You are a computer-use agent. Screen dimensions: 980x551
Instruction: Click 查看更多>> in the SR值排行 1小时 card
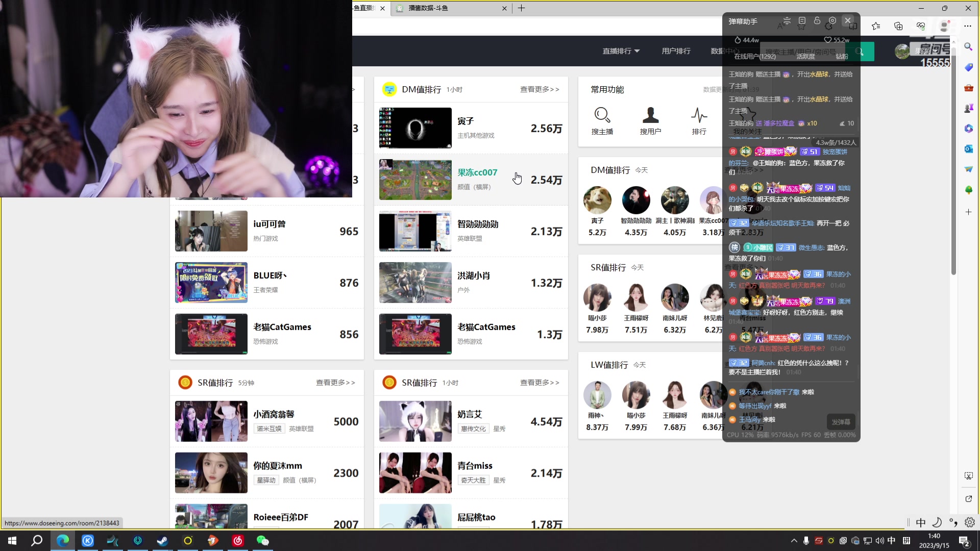(540, 383)
